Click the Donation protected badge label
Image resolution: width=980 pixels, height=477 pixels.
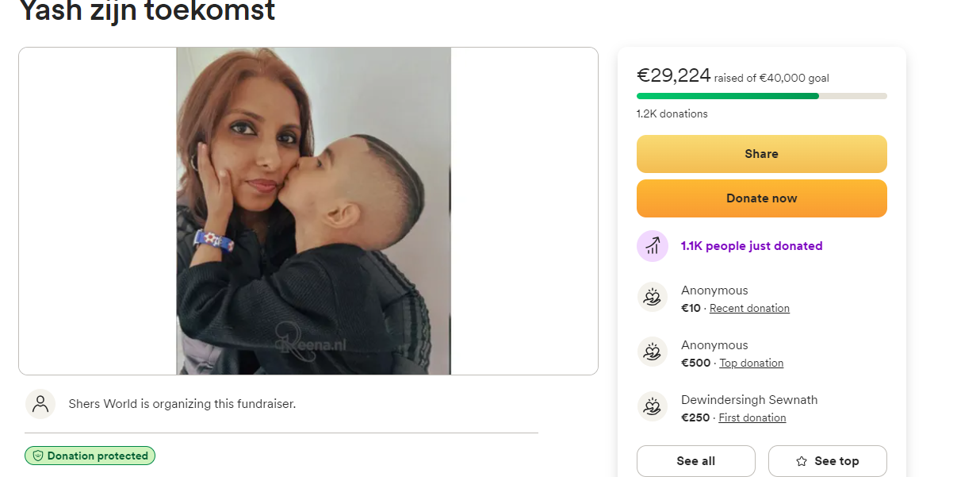click(x=98, y=456)
